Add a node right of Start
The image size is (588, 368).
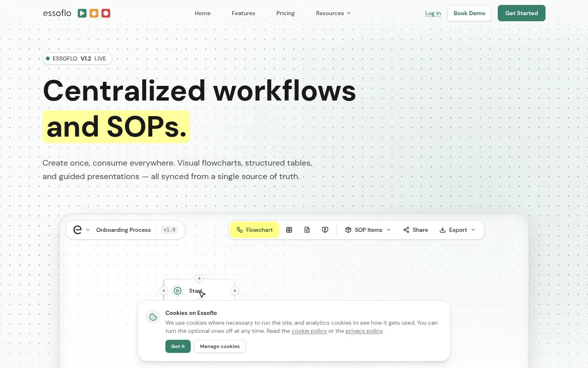pos(235,291)
